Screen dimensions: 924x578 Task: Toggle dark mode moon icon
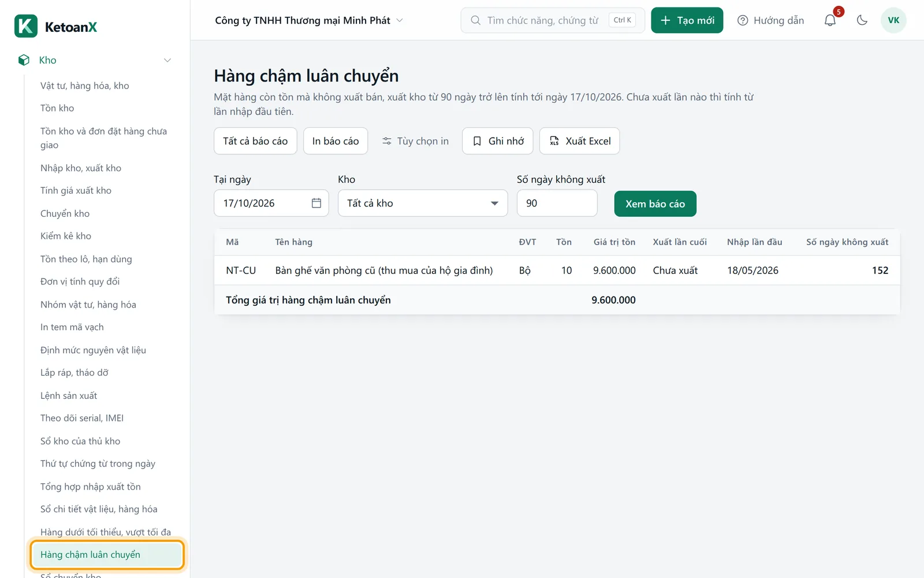click(x=862, y=20)
